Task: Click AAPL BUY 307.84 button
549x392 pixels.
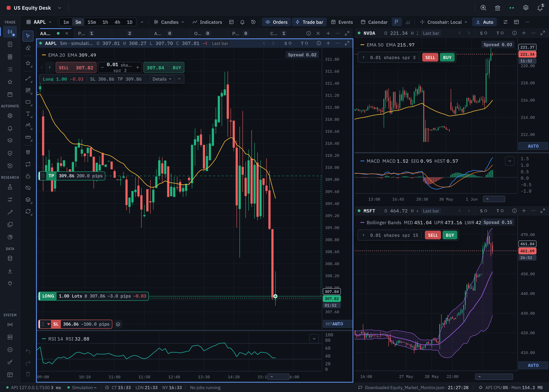Action: coord(164,68)
